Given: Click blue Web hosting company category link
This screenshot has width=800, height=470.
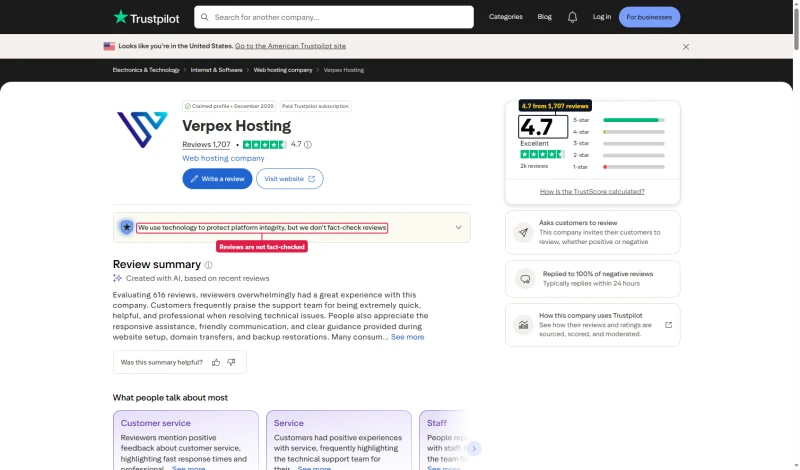Looking at the screenshot, I should 223,158.
